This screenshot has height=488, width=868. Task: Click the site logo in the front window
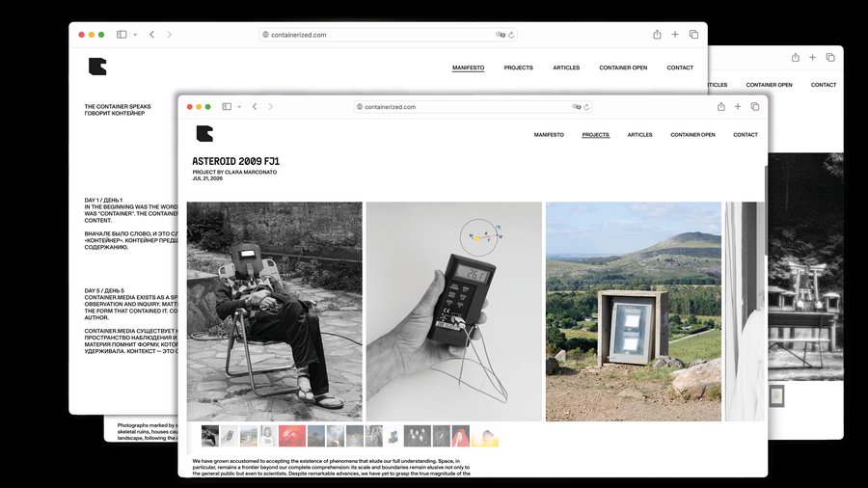point(204,134)
